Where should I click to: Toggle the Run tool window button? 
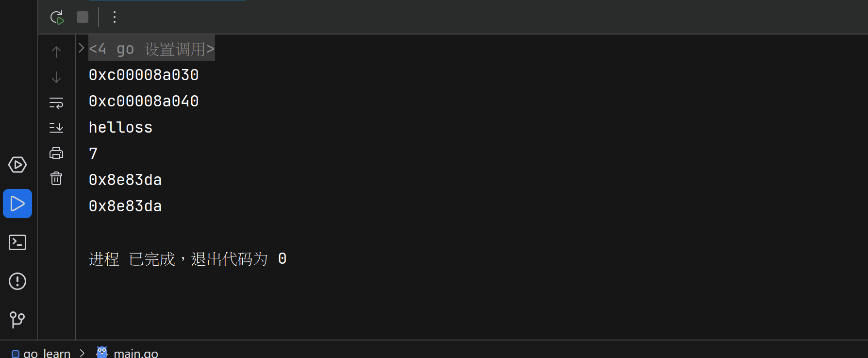17,204
